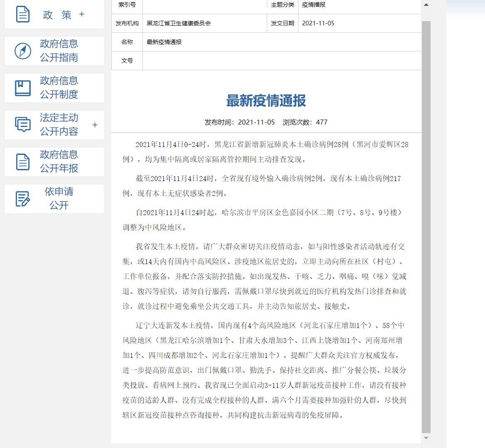Expand the 政策 section plus sign

pyautogui.click(x=81, y=15)
